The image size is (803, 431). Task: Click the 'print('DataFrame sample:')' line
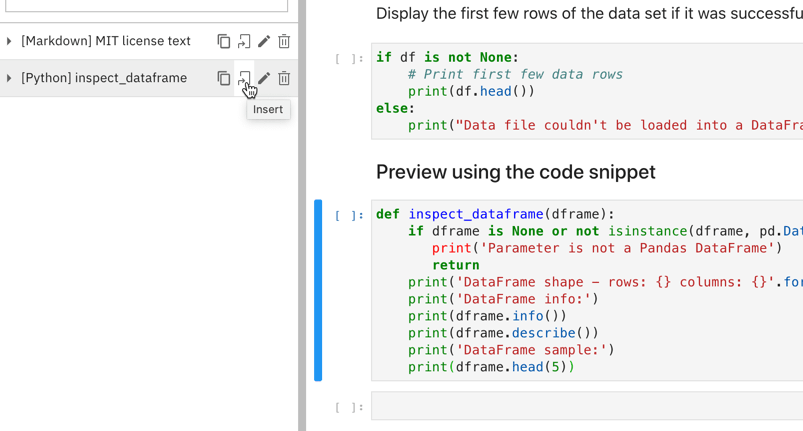point(511,350)
